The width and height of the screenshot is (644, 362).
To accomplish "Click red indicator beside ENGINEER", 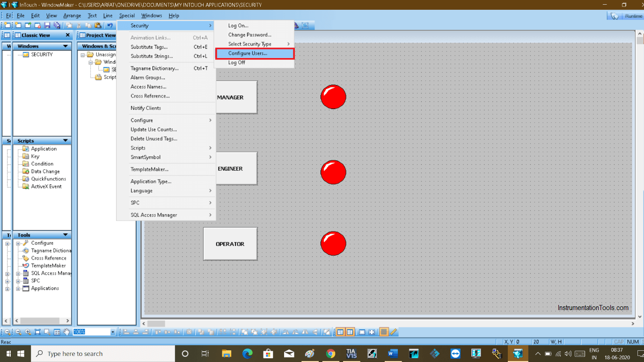I will 333,172.
